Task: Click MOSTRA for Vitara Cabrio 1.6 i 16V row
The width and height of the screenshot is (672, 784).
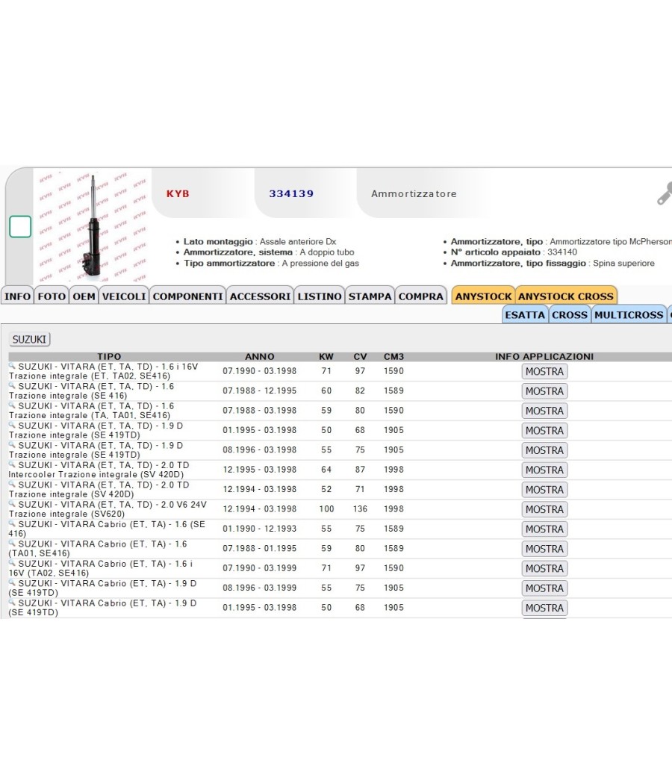Action: [x=544, y=568]
